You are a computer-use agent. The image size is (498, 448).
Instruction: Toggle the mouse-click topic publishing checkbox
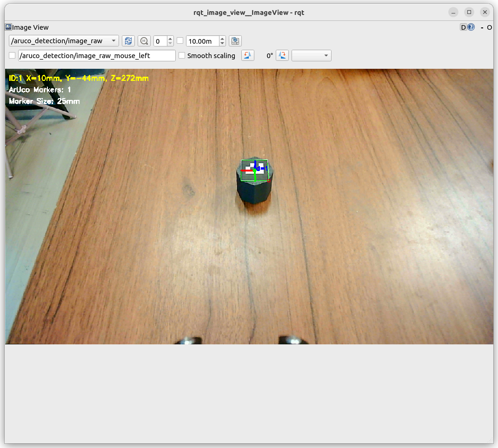click(x=12, y=56)
